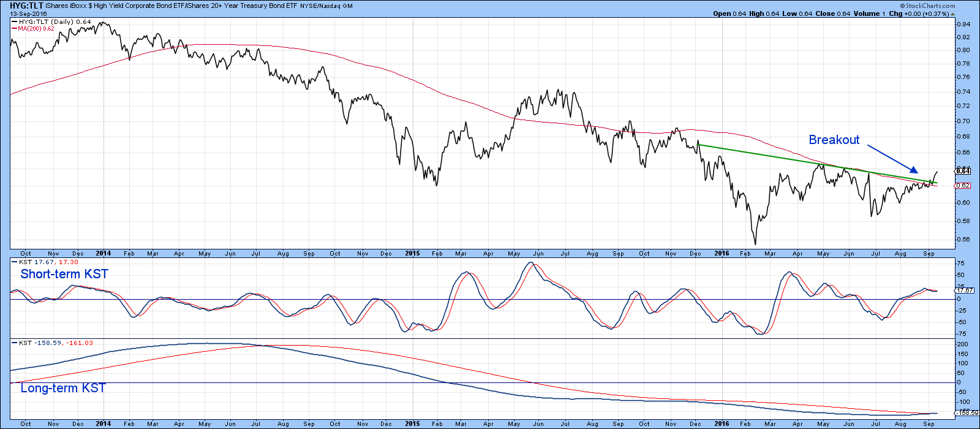Click the blue Breakout arrow

pos(892,159)
